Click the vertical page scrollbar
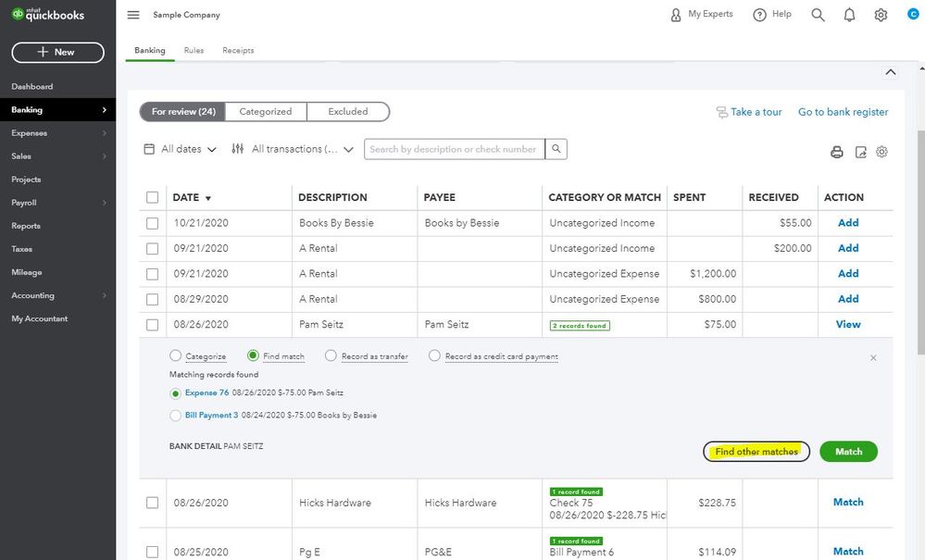Viewport: 925px width, 560px height. [920, 242]
